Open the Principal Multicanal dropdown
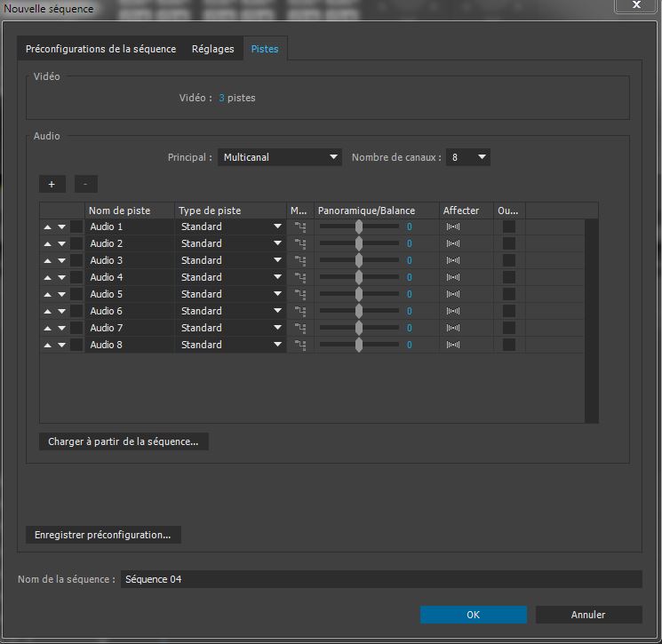The height and width of the screenshot is (644, 662). (280, 157)
